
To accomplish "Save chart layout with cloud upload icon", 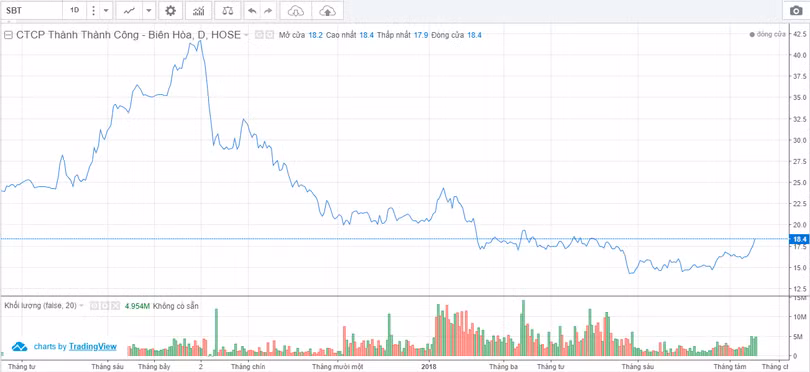I will [x=328, y=10].
